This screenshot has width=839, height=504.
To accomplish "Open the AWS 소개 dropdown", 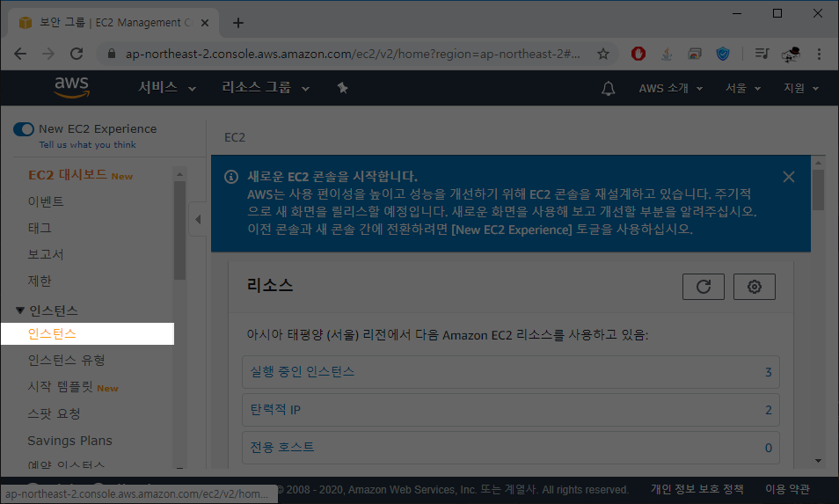I will tap(670, 88).
